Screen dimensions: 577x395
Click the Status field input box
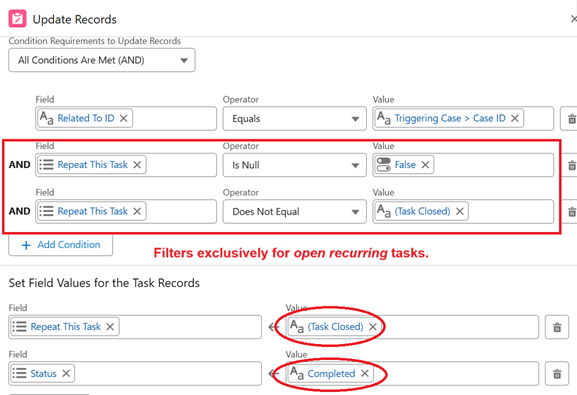[135, 374]
